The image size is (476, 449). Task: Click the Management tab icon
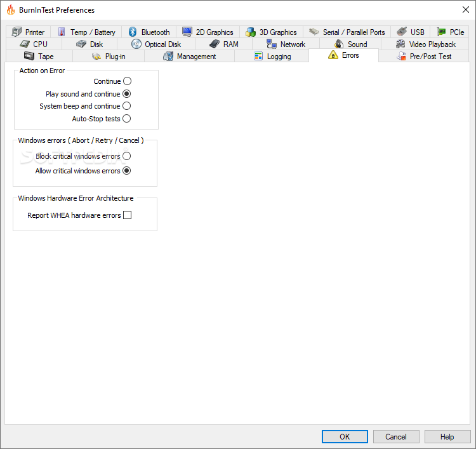tap(168, 56)
